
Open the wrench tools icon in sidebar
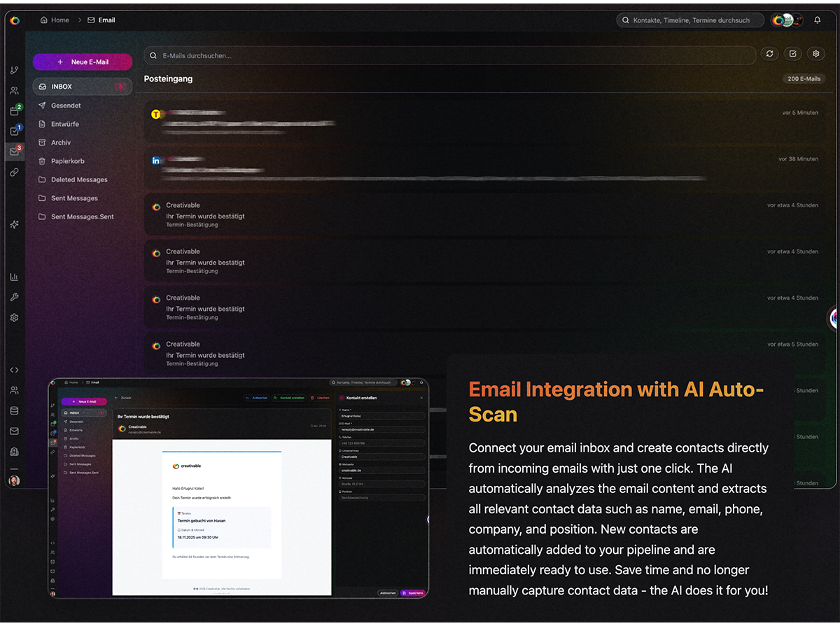(14, 297)
